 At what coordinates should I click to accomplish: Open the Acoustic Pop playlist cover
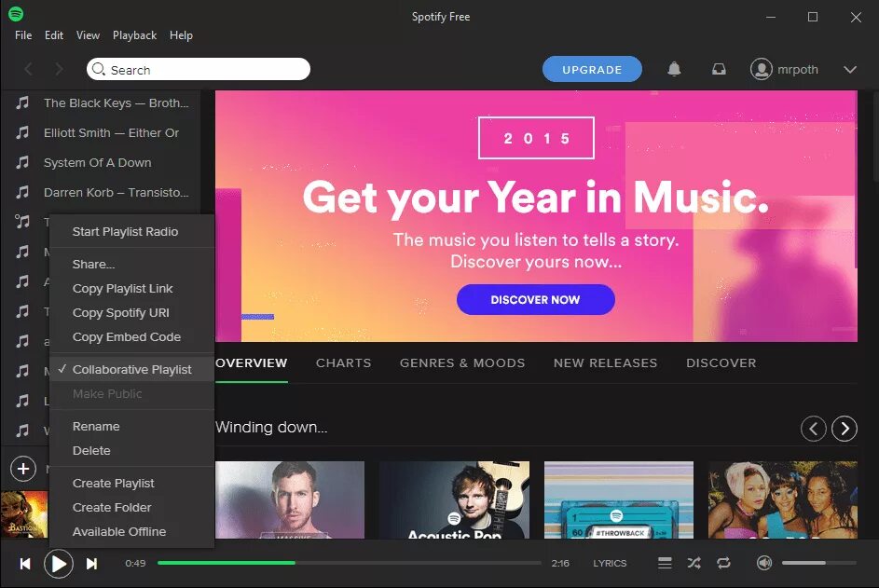coord(454,500)
